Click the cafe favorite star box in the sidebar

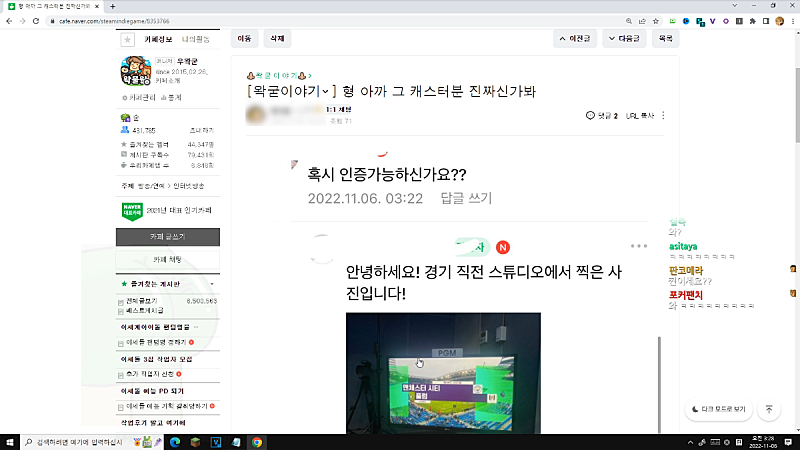pyautogui.click(x=127, y=39)
